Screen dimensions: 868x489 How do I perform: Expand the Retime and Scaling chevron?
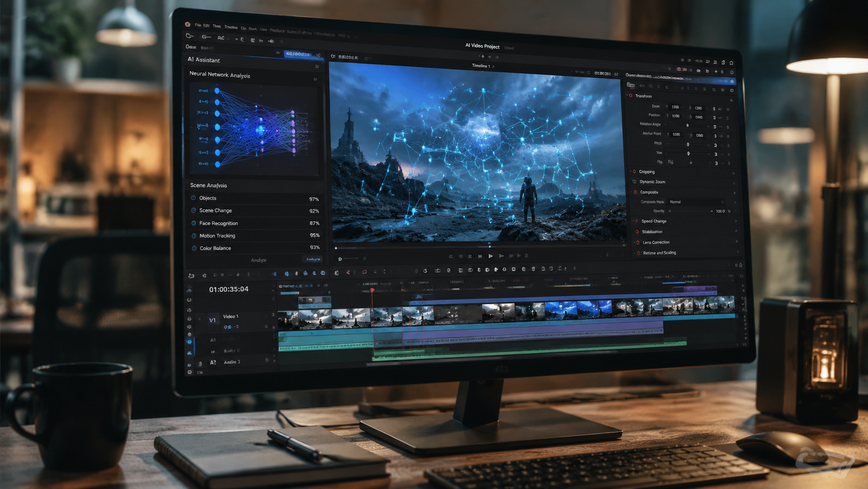click(737, 252)
